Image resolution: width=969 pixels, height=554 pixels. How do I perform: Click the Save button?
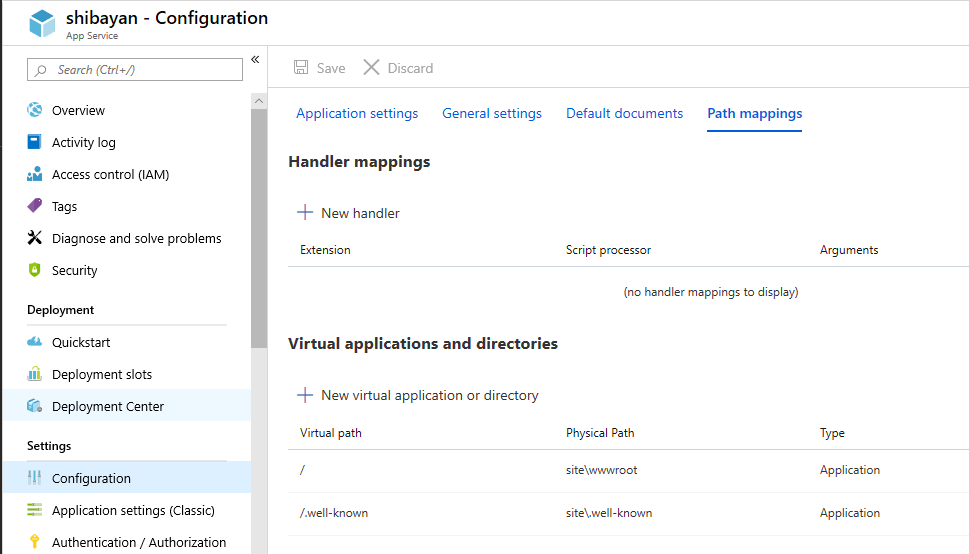320,68
